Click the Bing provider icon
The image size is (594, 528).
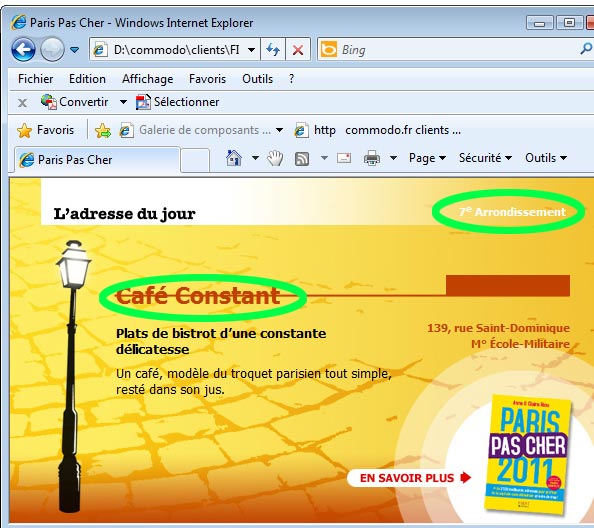[328, 50]
